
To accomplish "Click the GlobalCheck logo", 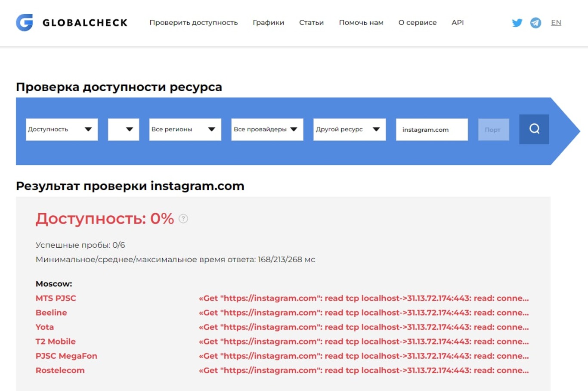I will click(x=71, y=22).
